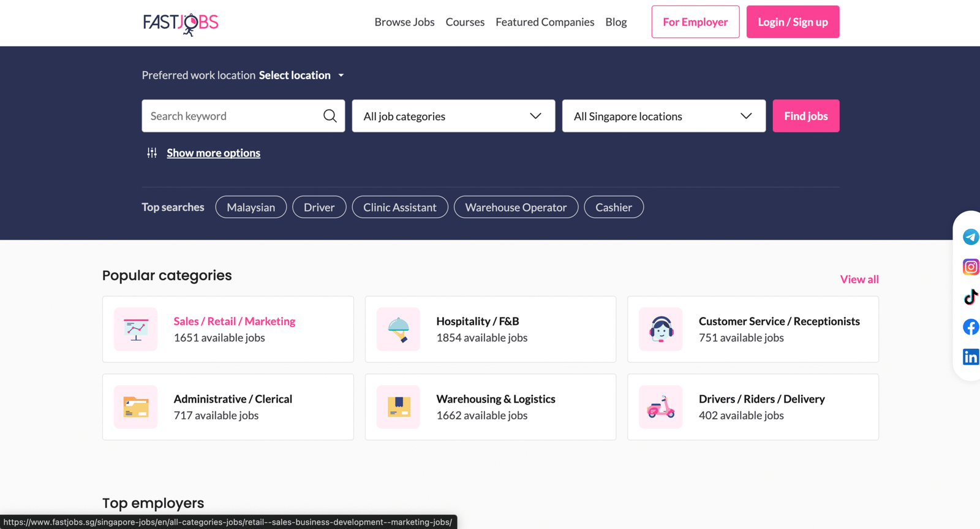Open Warehousing & Logistics category title
This screenshot has width=980, height=529.
point(496,399)
